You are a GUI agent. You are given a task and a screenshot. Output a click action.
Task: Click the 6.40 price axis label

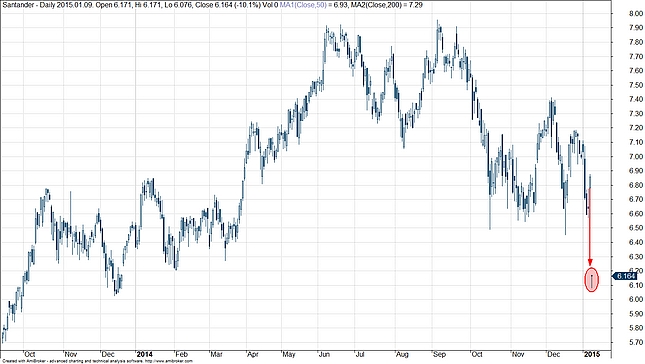[x=636, y=242]
